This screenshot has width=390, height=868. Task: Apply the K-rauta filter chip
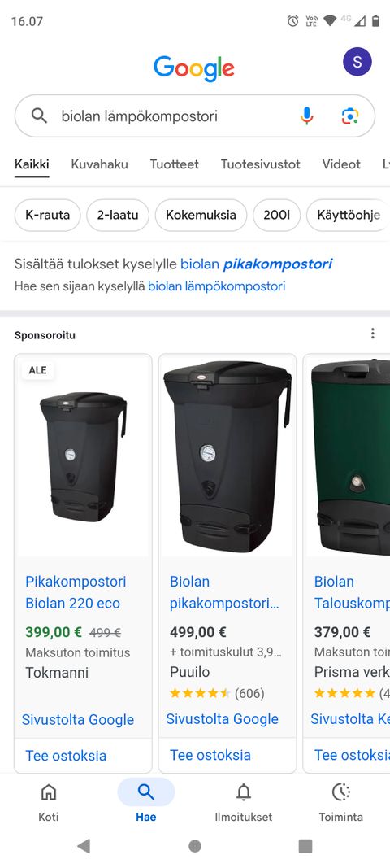pyautogui.click(x=48, y=216)
